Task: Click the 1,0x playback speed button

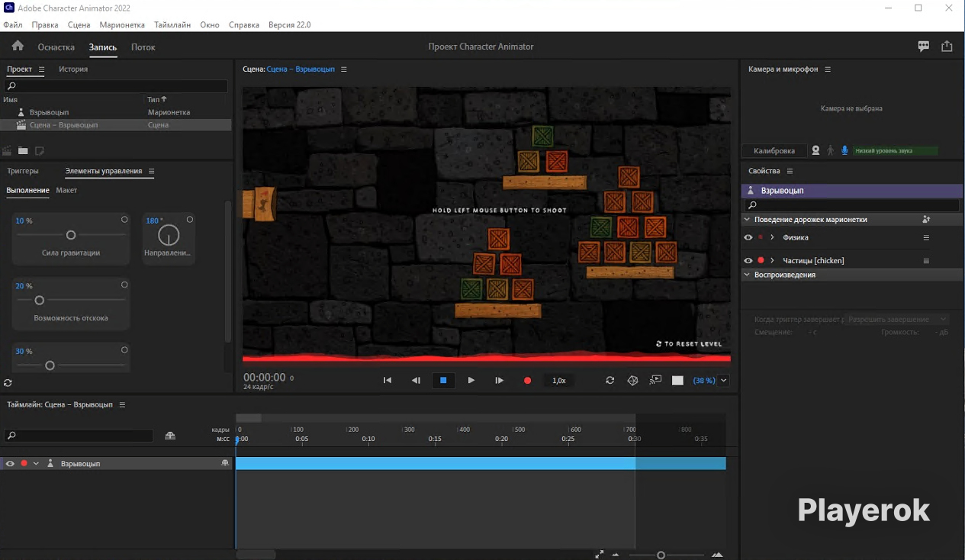Action: pyautogui.click(x=559, y=380)
